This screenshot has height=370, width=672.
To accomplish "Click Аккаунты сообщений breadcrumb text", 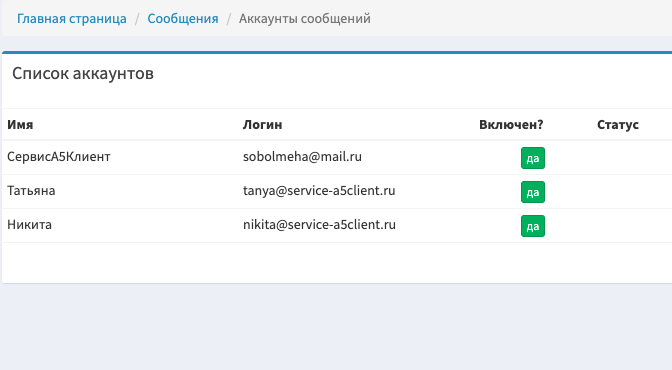I will pyautogui.click(x=305, y=19).
